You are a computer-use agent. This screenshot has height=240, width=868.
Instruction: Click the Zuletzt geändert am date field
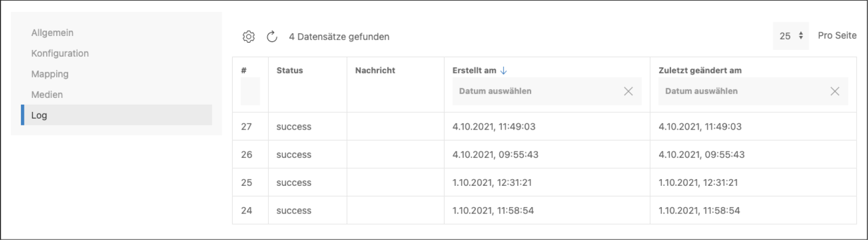tap(743, 91)
